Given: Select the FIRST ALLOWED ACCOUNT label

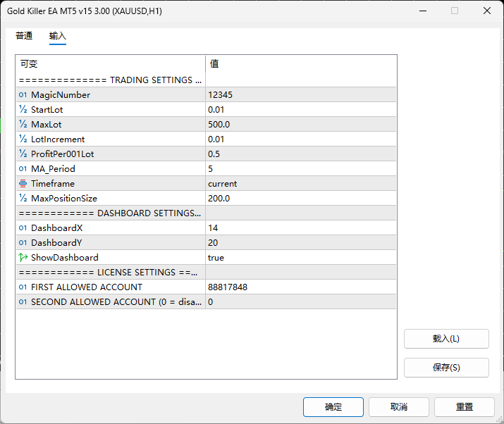Looking at the screenshot, I should pos(87,287).
